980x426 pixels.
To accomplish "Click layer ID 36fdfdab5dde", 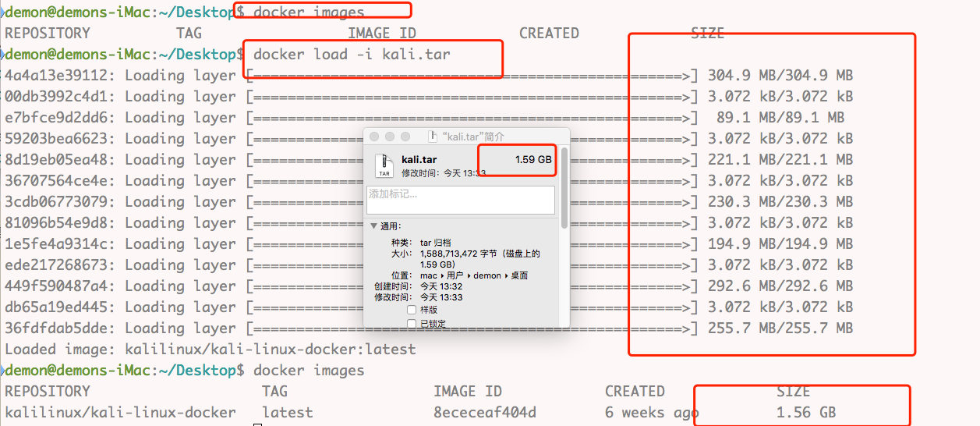I will [x=55, y=328].
